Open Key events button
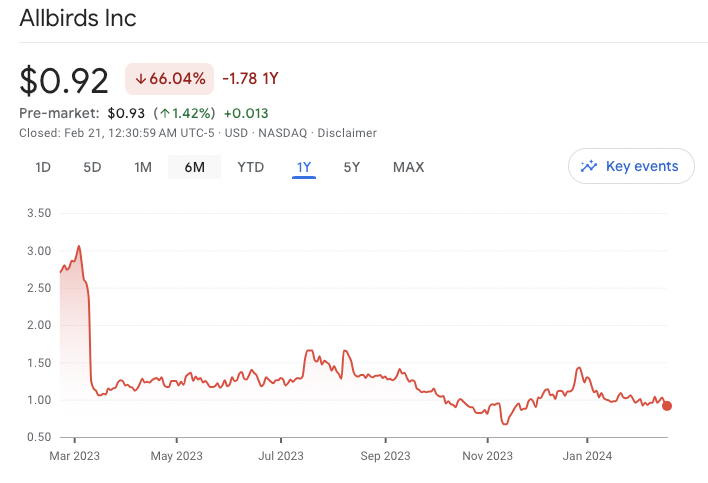708x483 pixels. tap(631, 166)
